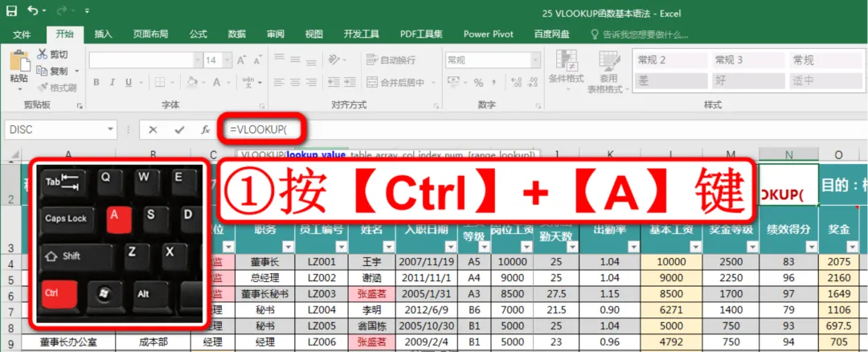
Task: Open filter dropdown for 入职日期 column
Action: (450, 247)
